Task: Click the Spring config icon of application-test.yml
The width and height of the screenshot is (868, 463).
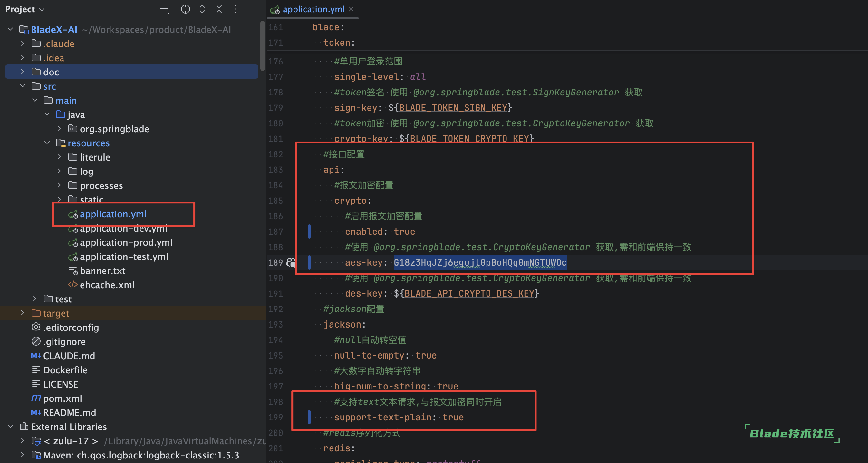Action: coord(73,257)
